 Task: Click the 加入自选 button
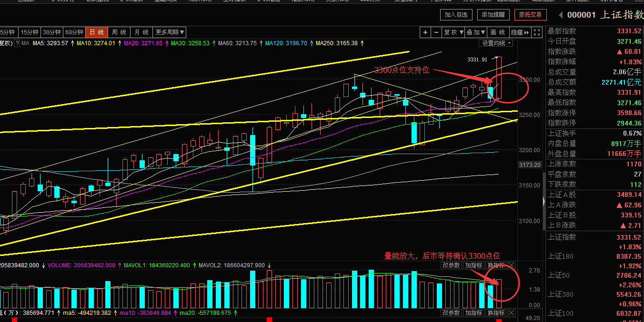[x=456, y=15]
